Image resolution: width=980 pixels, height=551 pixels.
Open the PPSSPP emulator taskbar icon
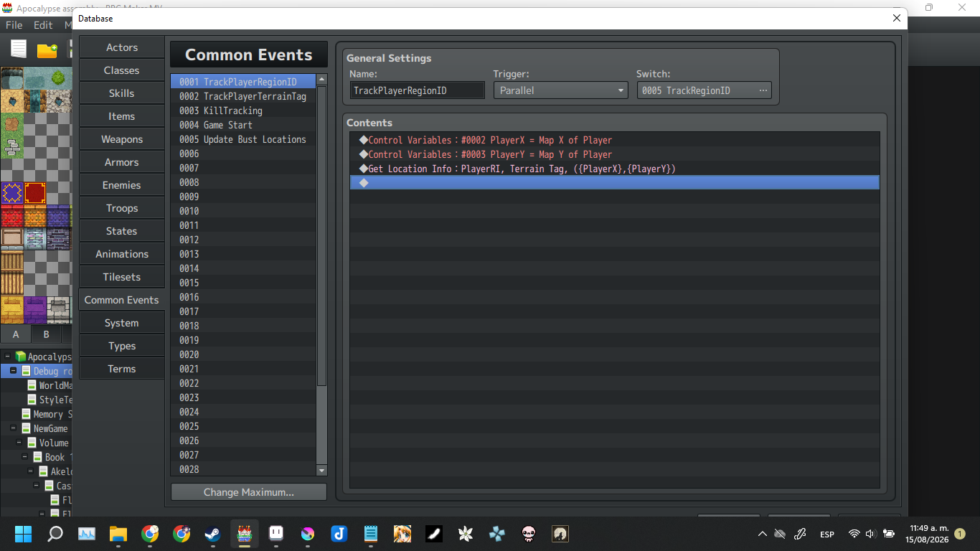tap(497, 534)
